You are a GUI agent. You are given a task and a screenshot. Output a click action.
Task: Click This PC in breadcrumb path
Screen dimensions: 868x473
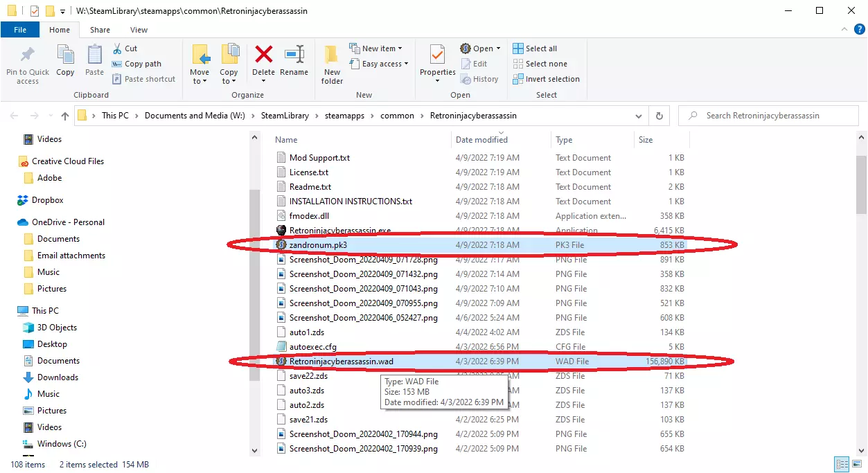pyautogui.click(x=115, y=116)
